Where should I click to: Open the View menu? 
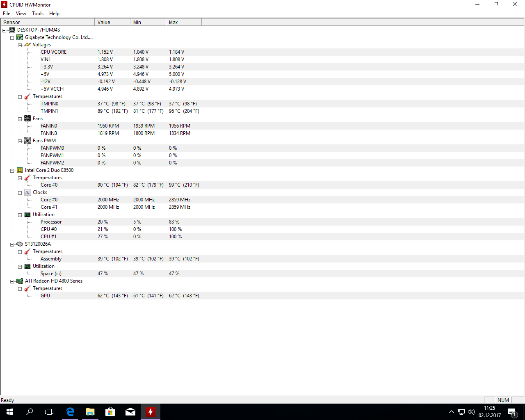coord(21,14)
